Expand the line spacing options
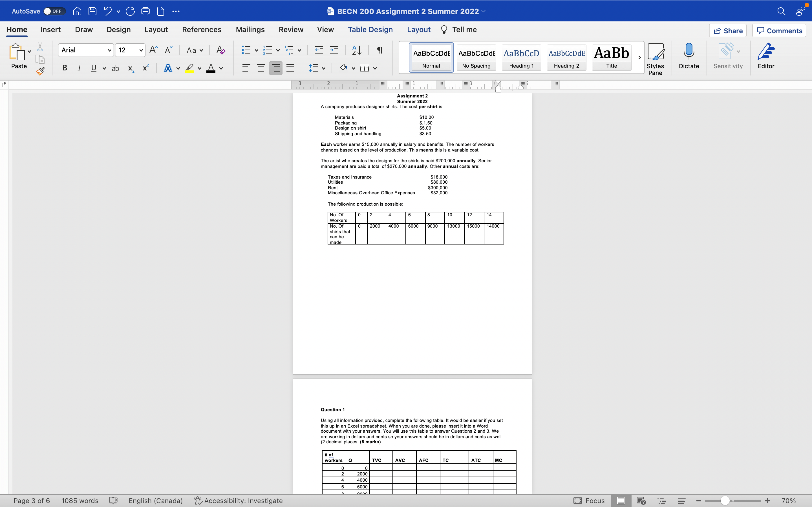Image resolution: width=812 pixels, height=507 pixels. click(324, 68)
